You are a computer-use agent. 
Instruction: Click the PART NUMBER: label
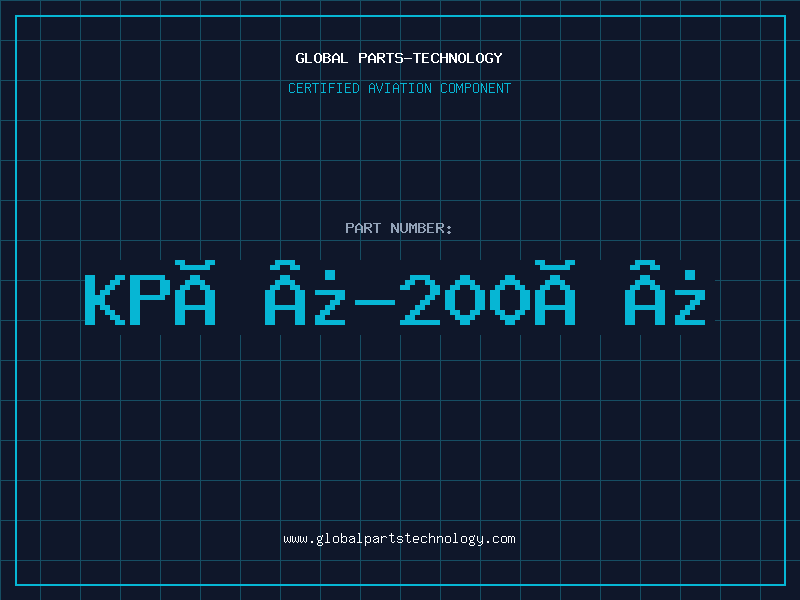click(x=398, y=228)
